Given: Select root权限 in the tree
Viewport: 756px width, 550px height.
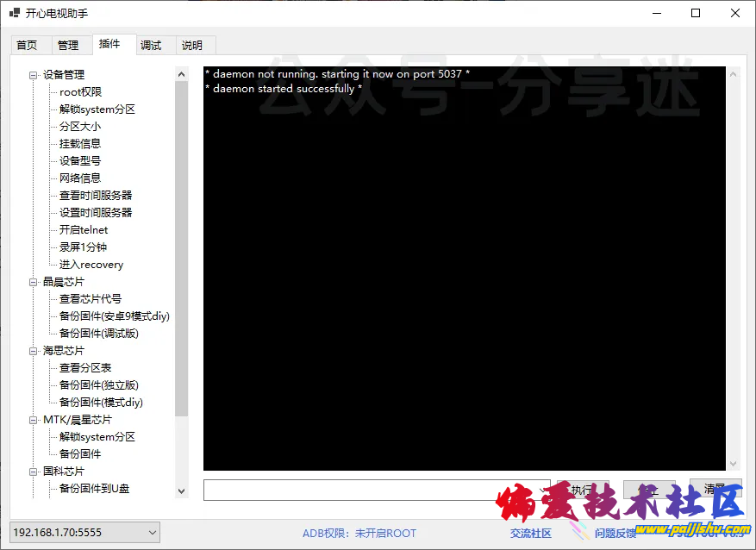Looking at the screenshot, I should point(80,92).
